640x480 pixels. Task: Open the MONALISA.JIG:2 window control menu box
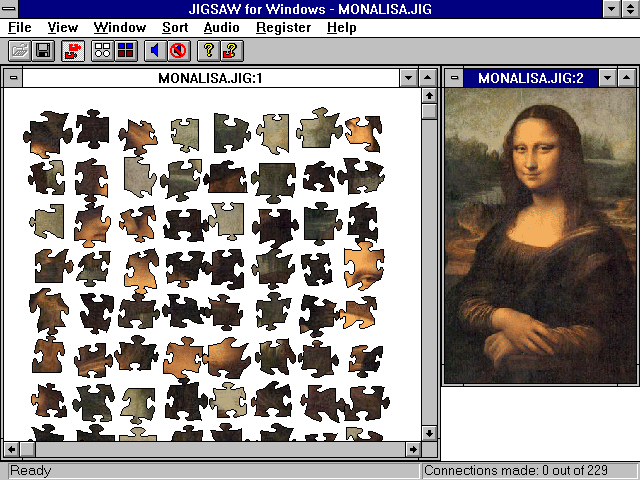[454, 78]
